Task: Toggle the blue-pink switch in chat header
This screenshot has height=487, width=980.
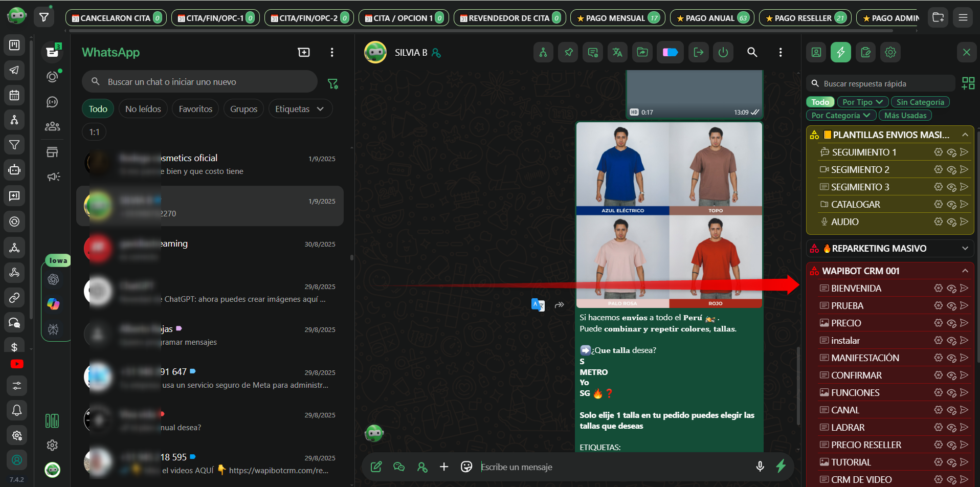Action: [670, 52]
